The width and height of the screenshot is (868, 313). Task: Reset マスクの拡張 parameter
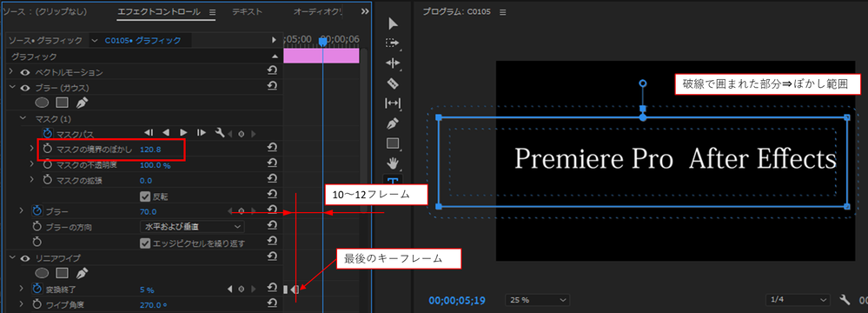coord(272,178)
